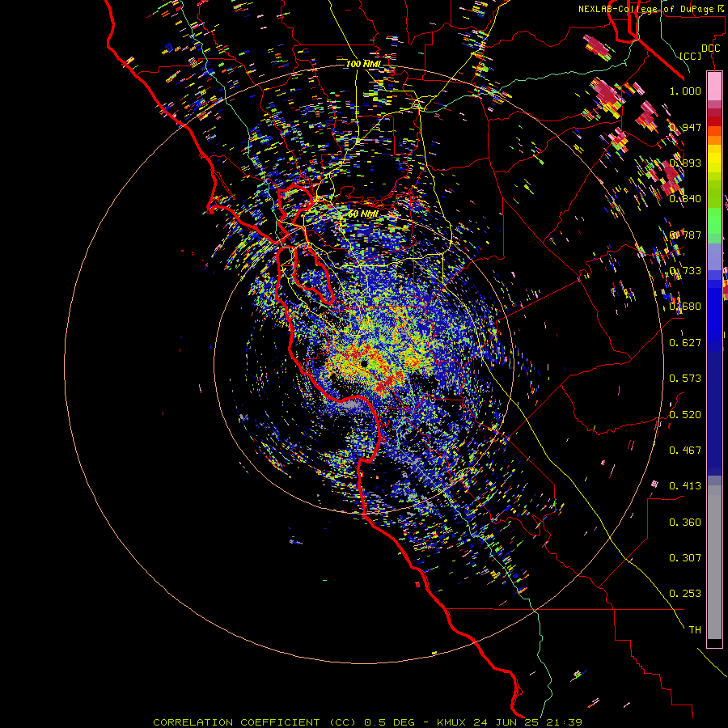Select the 1.000 scale value
Screen dimensions: 728x728
pos(685,91)
